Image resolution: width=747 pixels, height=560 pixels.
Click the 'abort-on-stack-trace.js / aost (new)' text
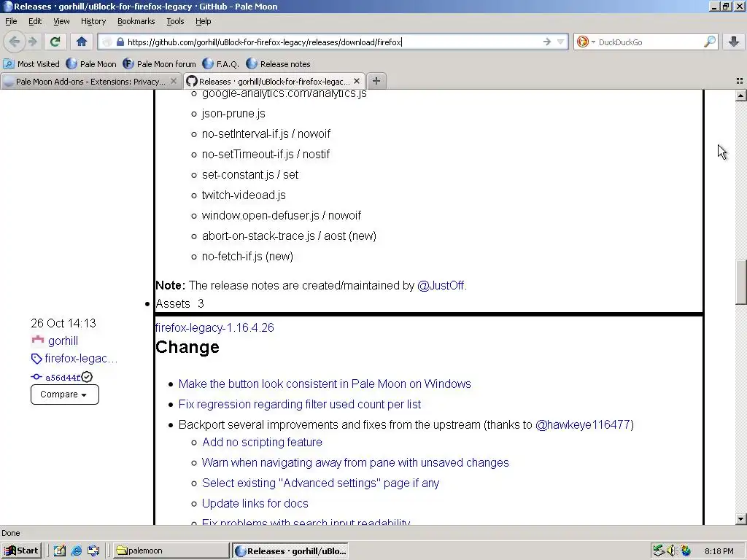289,236
